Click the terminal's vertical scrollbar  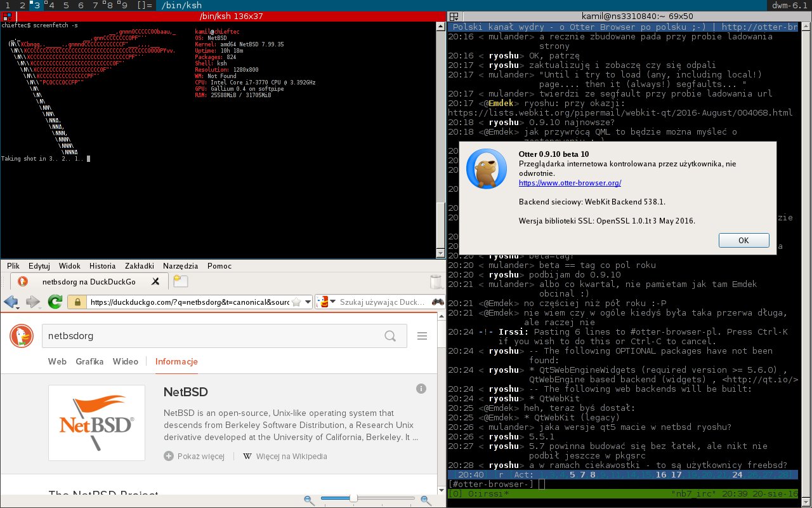pyautogui.click(x=440, y=139)
